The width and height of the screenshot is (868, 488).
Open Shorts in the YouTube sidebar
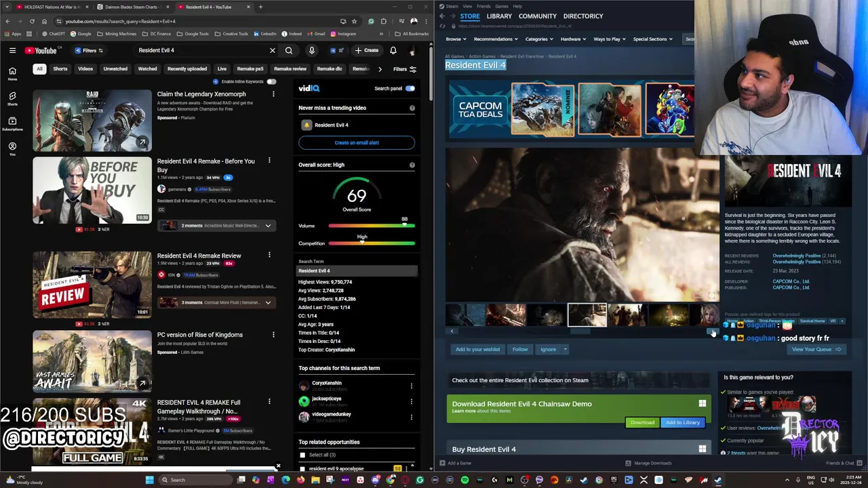pos(12,99)
